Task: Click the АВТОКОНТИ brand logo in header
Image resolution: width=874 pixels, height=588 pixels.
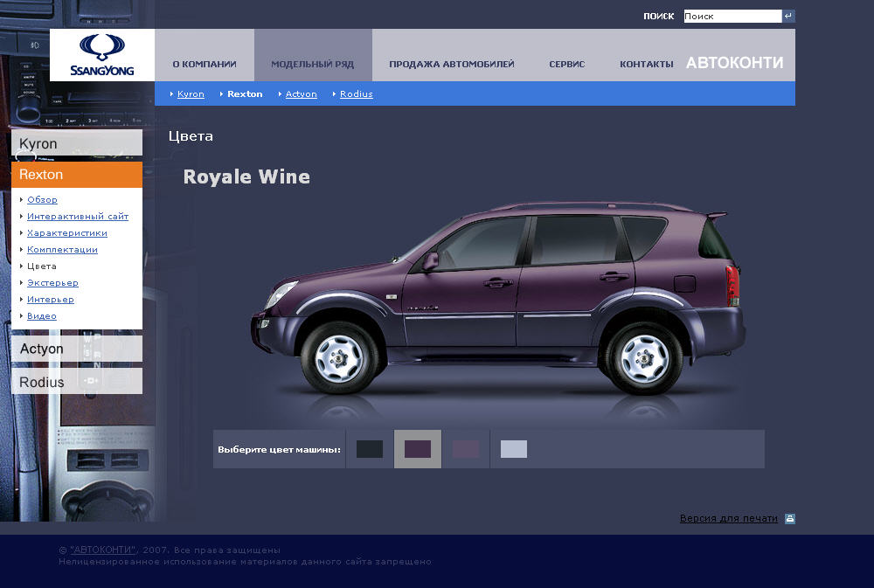Action: (734, 63)
